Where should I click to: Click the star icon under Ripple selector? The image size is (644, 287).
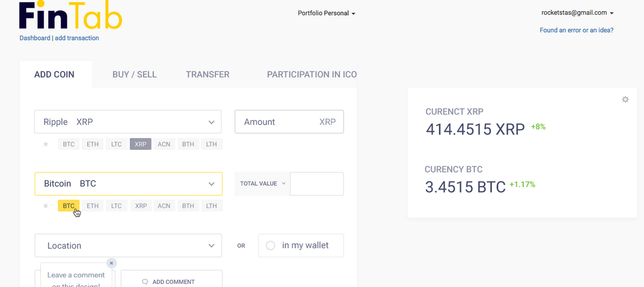pyautogui.click(x=46, y=144)
